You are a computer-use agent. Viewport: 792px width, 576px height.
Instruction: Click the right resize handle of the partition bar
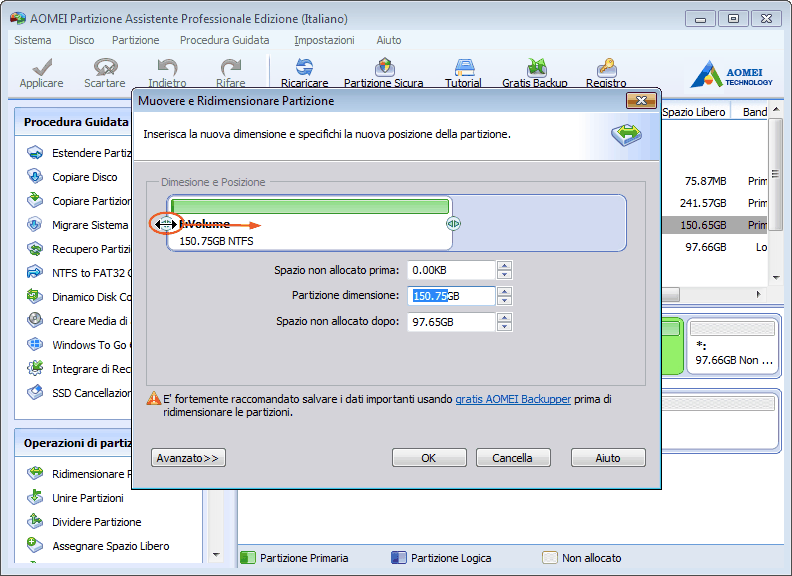(x=454, y=224)
